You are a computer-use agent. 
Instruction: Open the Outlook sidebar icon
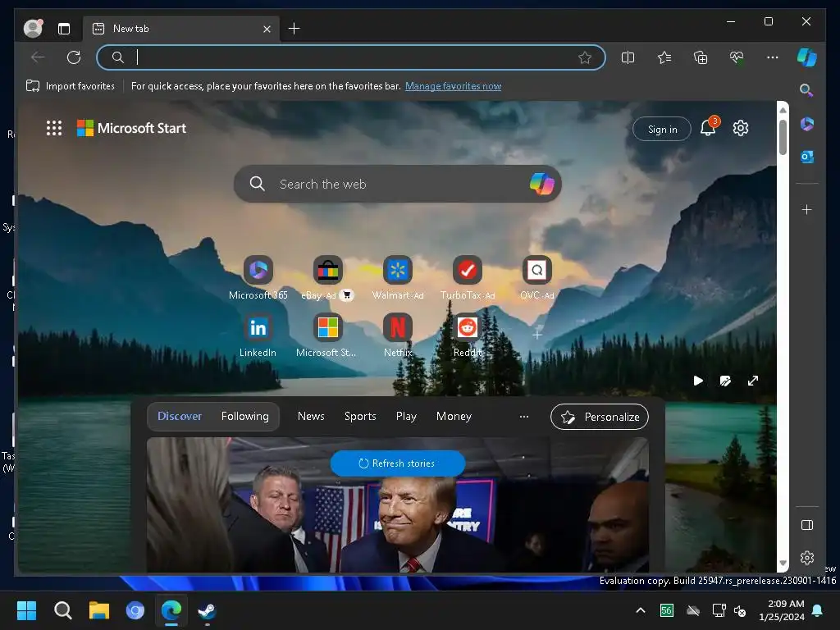pyautogui.click(x=807, y=157)
